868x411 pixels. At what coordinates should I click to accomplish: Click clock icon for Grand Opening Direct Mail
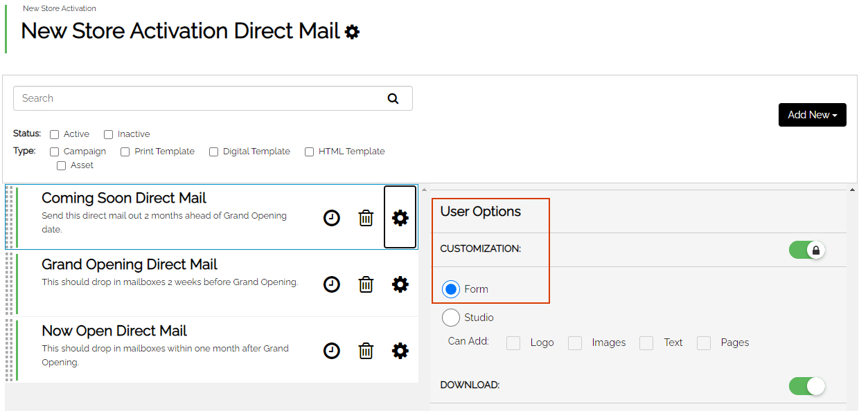click(332, 284)
